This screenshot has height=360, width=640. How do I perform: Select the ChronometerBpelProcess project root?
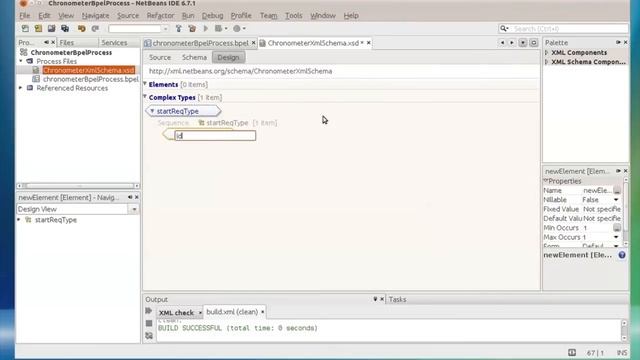coord(71,52)
